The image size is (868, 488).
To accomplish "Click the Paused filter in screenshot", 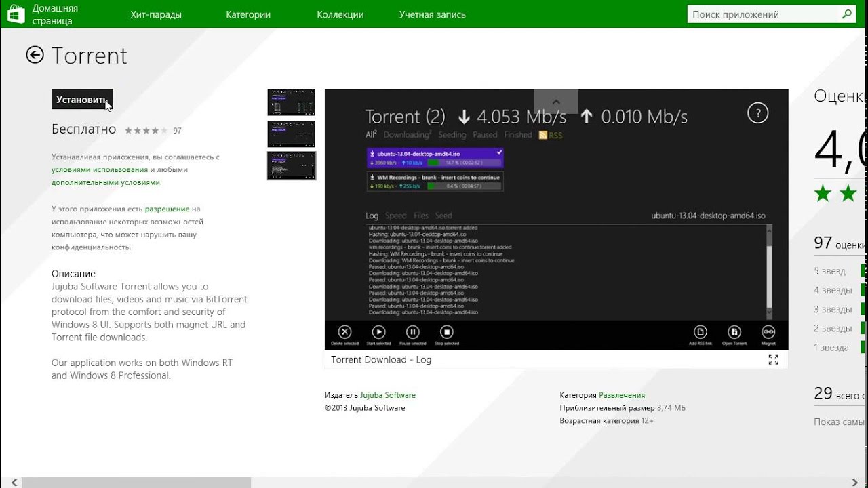I will tap(485, 135).
